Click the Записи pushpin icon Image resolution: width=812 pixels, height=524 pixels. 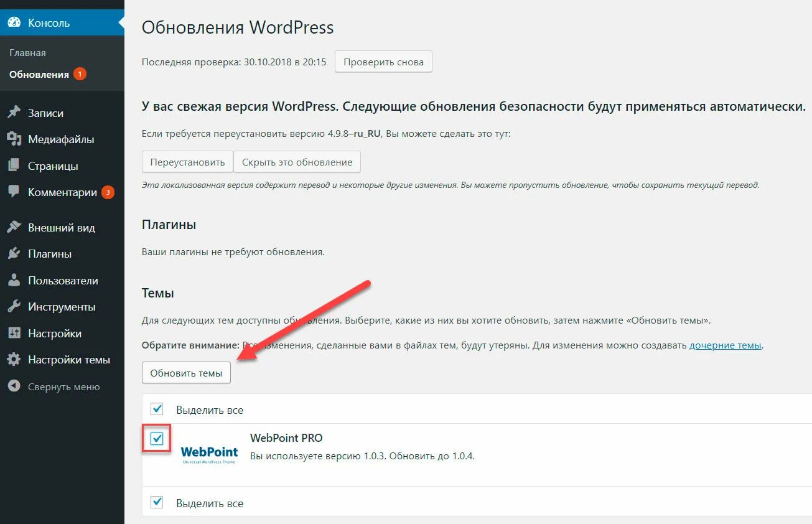14,113
